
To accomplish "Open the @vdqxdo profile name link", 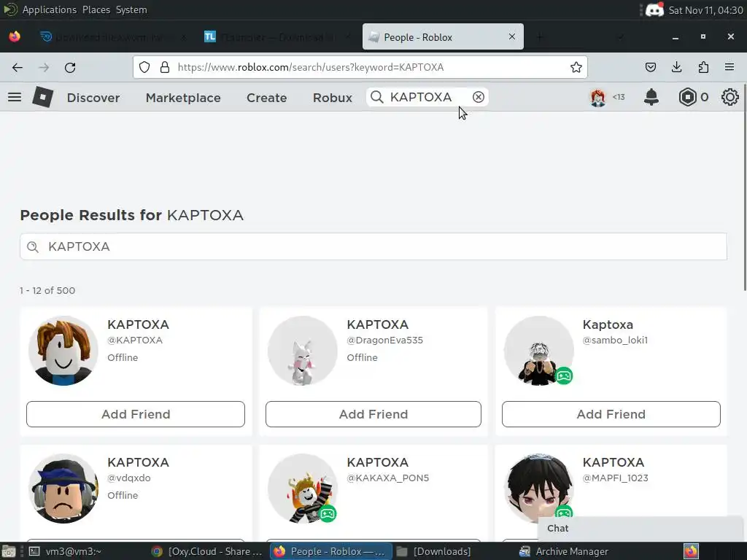I will 138,462.
